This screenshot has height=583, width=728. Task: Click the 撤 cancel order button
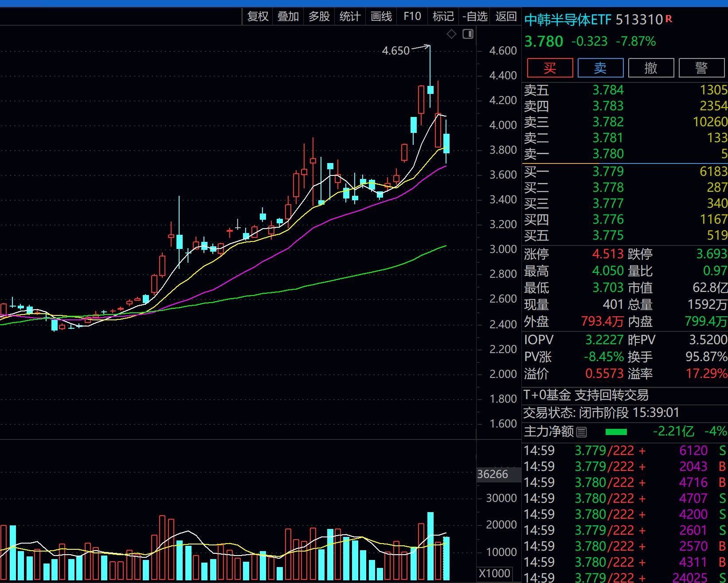tap(651, 68)
